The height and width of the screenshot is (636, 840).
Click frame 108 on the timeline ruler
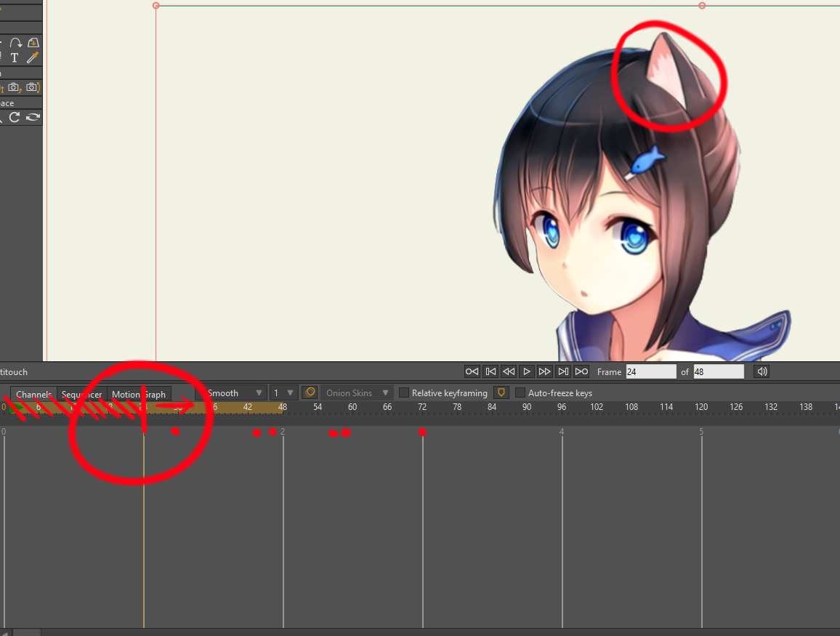[x=631, y=407]
